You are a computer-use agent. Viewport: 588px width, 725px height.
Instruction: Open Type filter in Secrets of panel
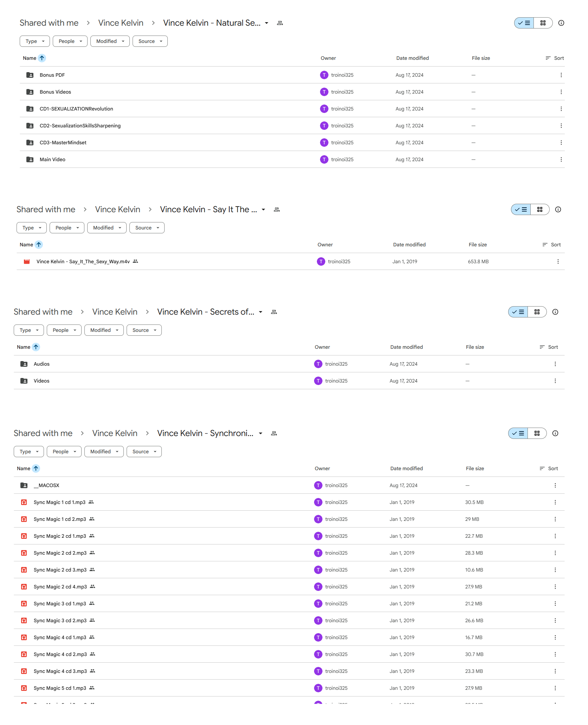coord(29,330)
